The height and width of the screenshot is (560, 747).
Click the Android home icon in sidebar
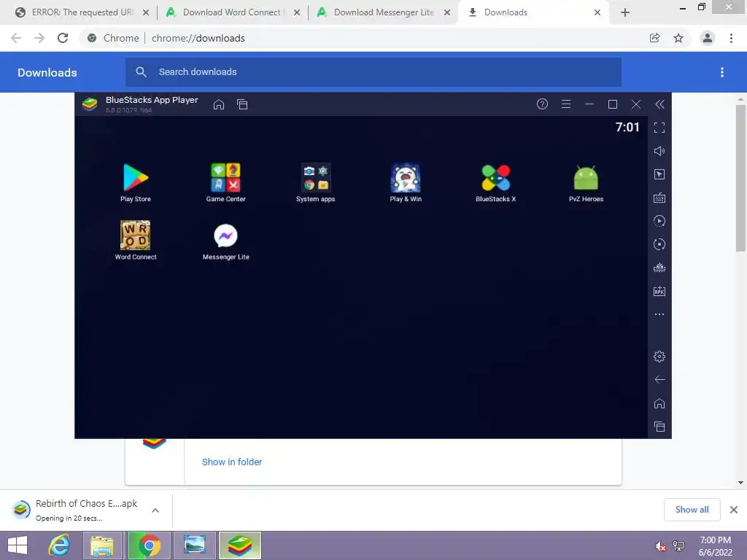[x=659, y=403]
